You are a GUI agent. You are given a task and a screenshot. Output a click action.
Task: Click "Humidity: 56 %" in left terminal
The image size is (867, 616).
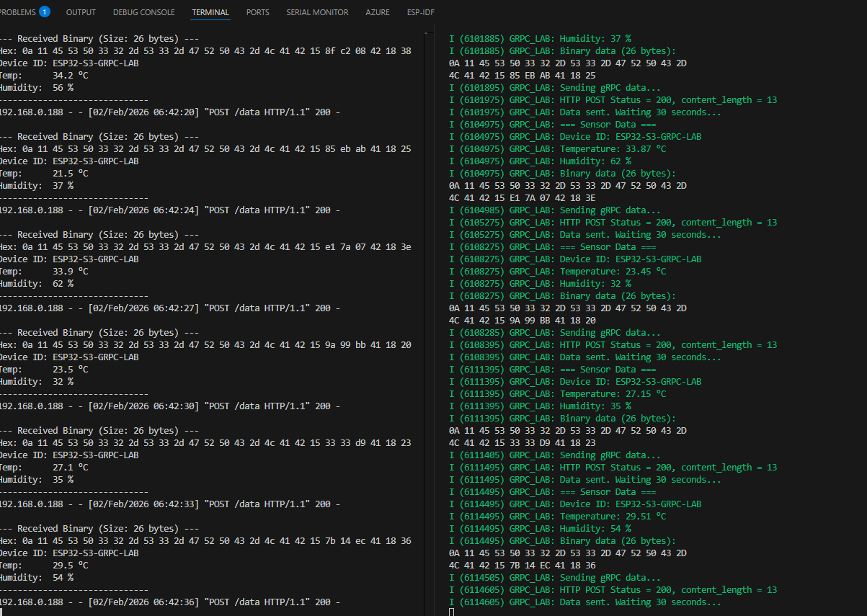[x=37, y=88]
